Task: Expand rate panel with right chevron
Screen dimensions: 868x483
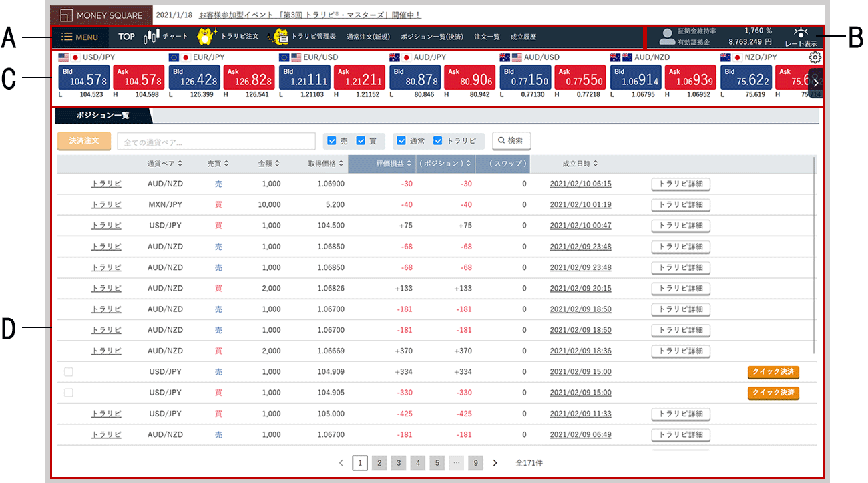Action: coord(815,83)
